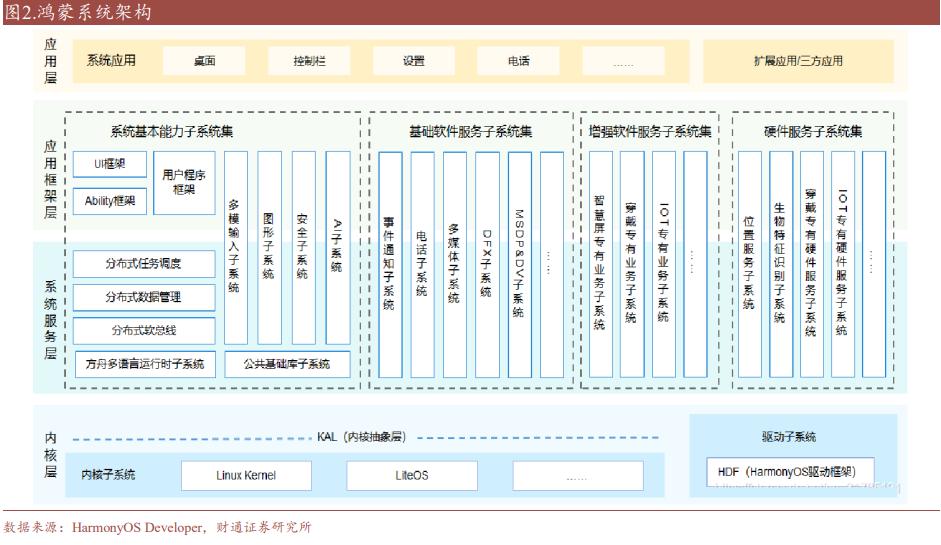Viewport: 941px width, 545px height.
Task: Select the 事件通知子系统 column
Action: pos(390,264)
